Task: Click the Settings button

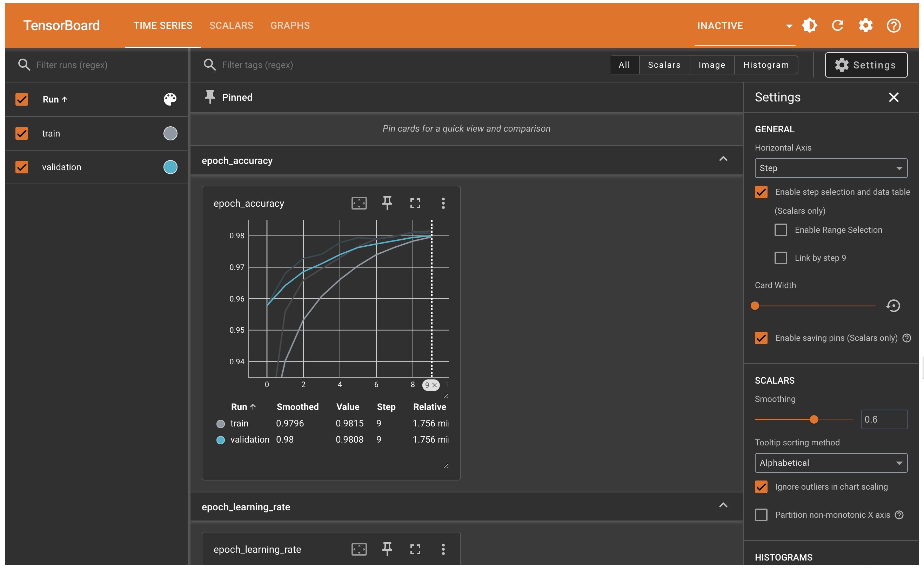Action: tap(866, 65)
